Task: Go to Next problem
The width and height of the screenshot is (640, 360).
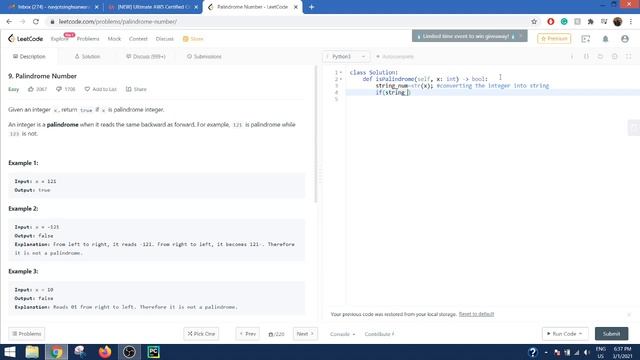Action: pos(305,333)
